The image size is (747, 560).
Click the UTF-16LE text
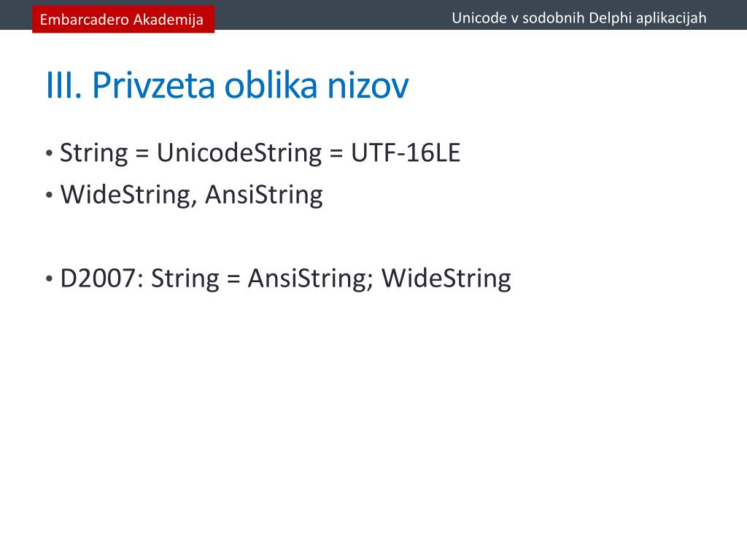[x=406, y=153]
